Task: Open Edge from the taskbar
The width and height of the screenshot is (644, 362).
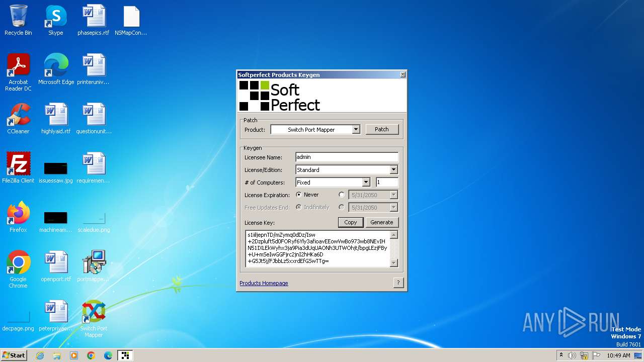Action: pos(108,355)
